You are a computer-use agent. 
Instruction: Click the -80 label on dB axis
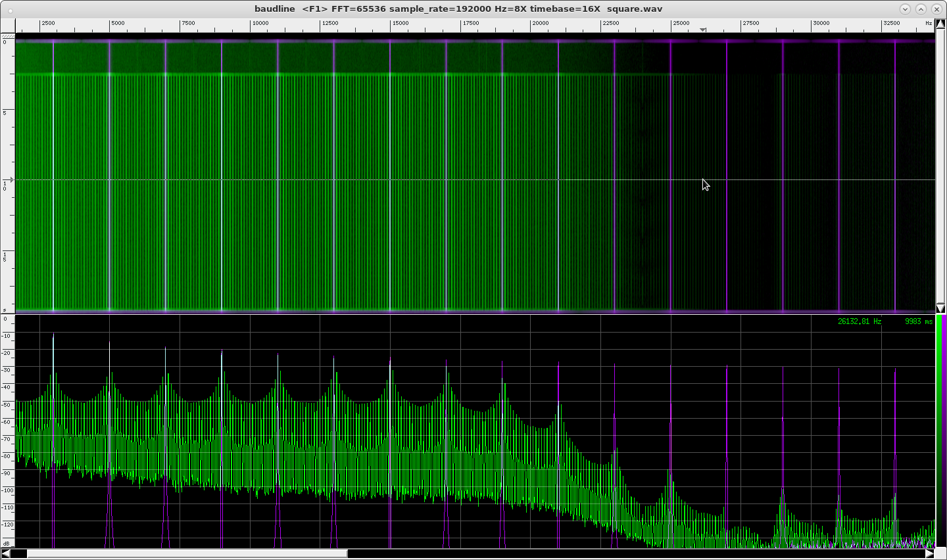pos(7,455)
